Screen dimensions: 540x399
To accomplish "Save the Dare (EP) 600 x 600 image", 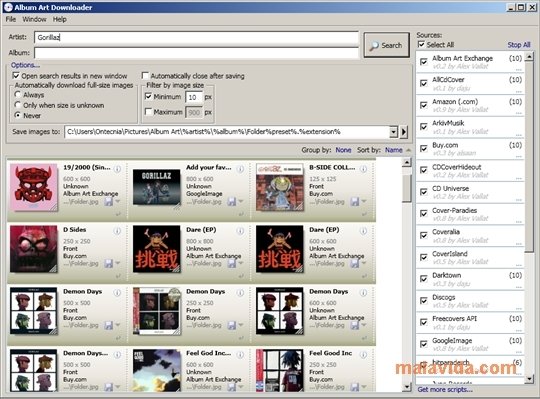I will [x=355, y=264].
